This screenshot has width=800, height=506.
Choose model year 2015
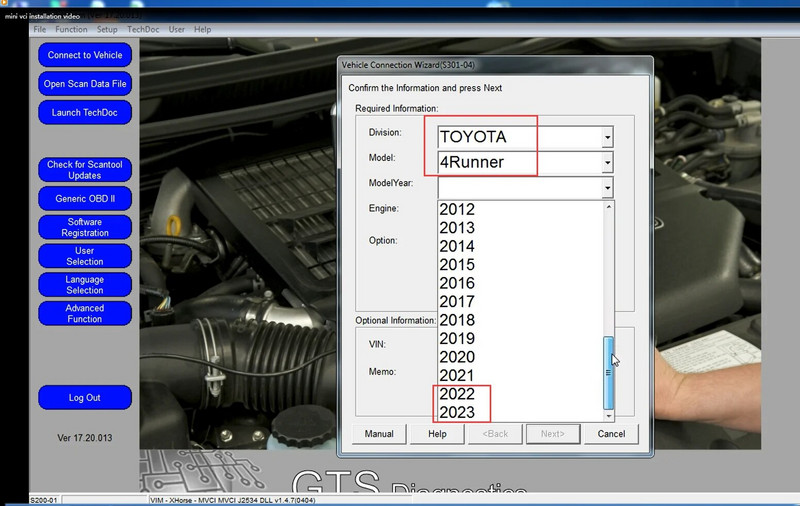[x=520, y=264]
